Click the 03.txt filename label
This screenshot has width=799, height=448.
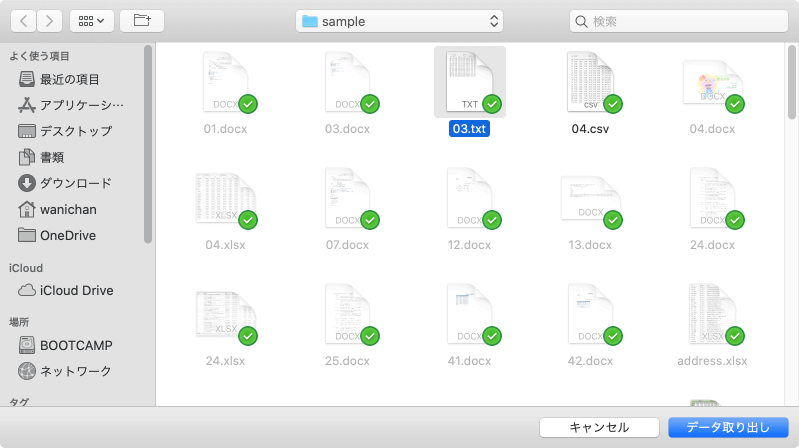[x=469, y=129]
